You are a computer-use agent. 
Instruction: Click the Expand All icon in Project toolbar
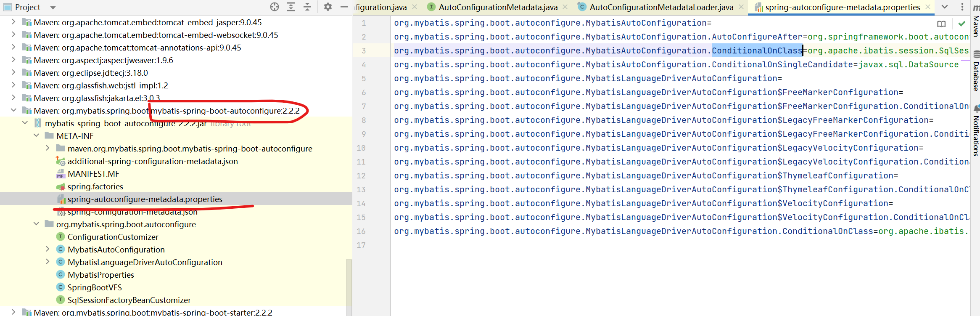(291, 7)
